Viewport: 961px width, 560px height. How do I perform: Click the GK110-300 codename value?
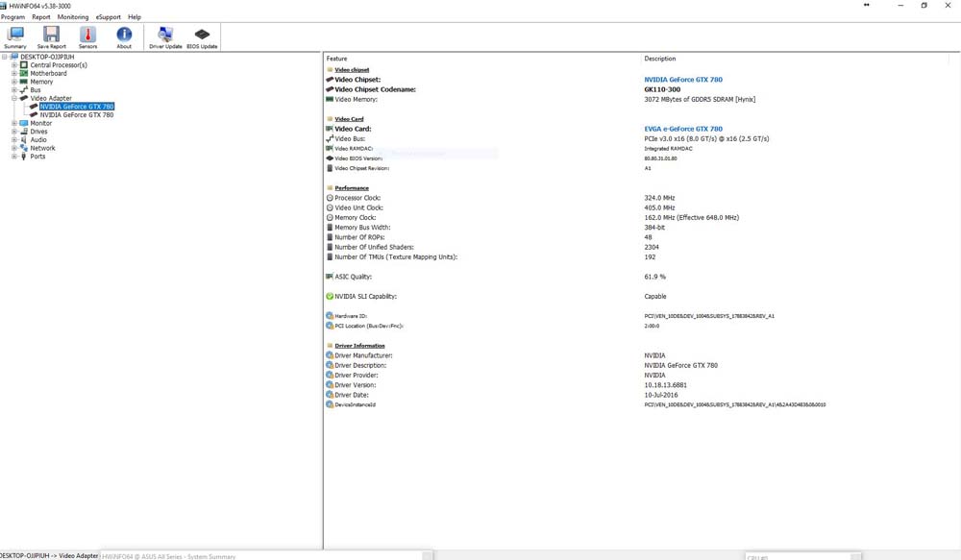click(x=662, y=89)
